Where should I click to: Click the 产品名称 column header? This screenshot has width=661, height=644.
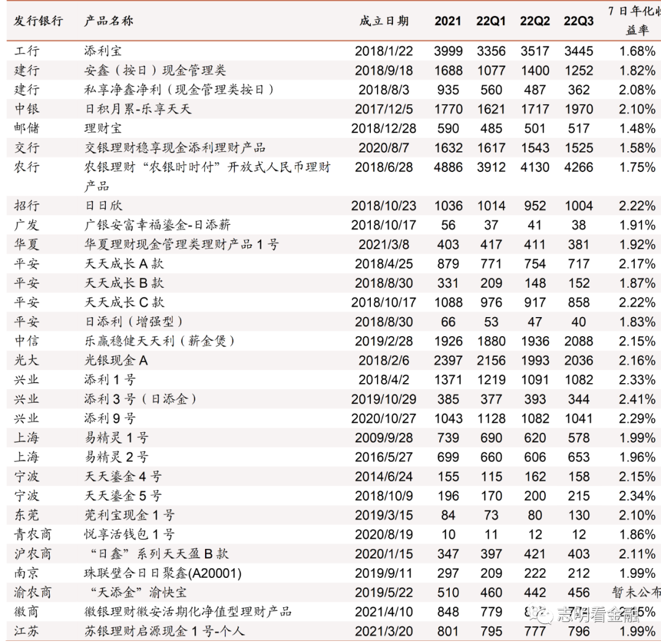pyautogui.click(x=108, y=21)
